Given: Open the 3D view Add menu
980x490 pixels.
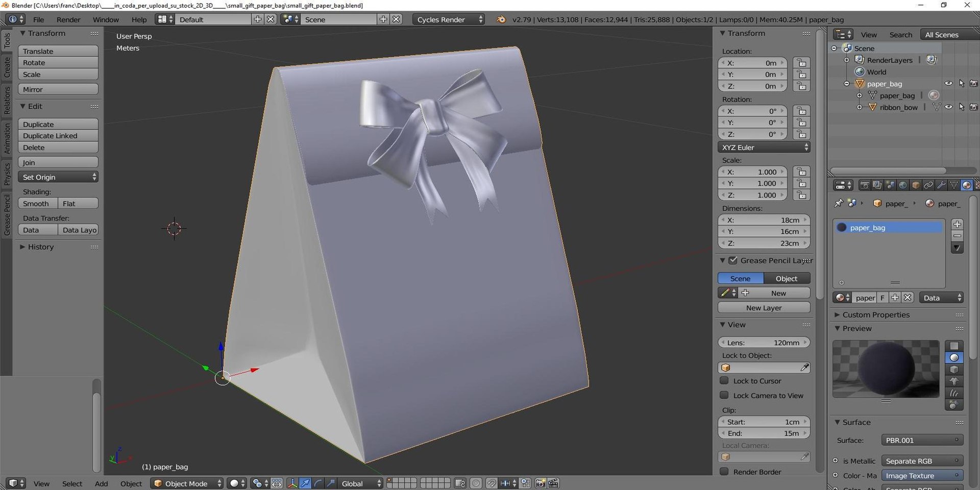Looking at the screenshot, I should coord(101,483).
